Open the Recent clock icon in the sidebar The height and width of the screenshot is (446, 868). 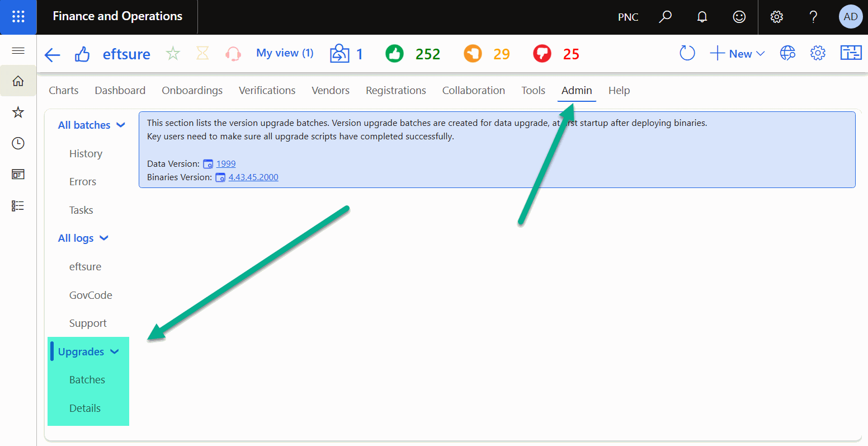pyautogui.click(x=18, y=143)
